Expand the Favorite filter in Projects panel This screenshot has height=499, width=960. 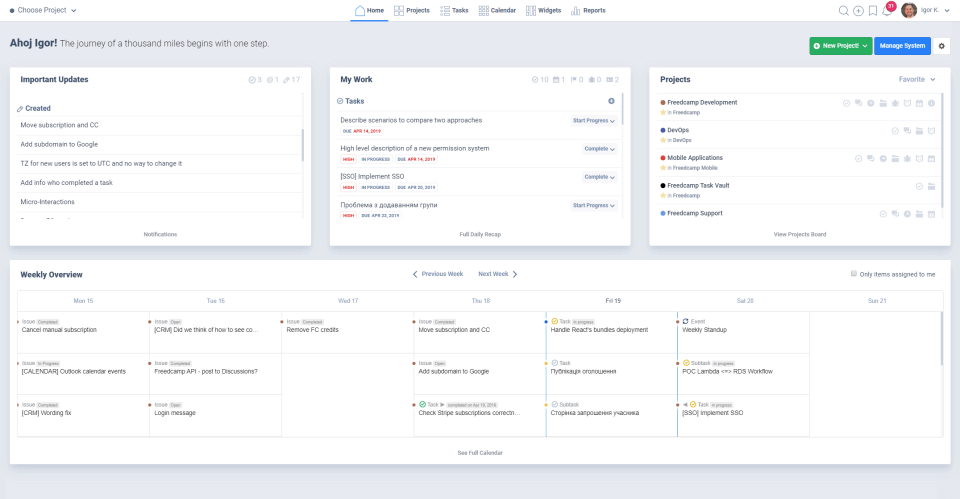(917, 79)
